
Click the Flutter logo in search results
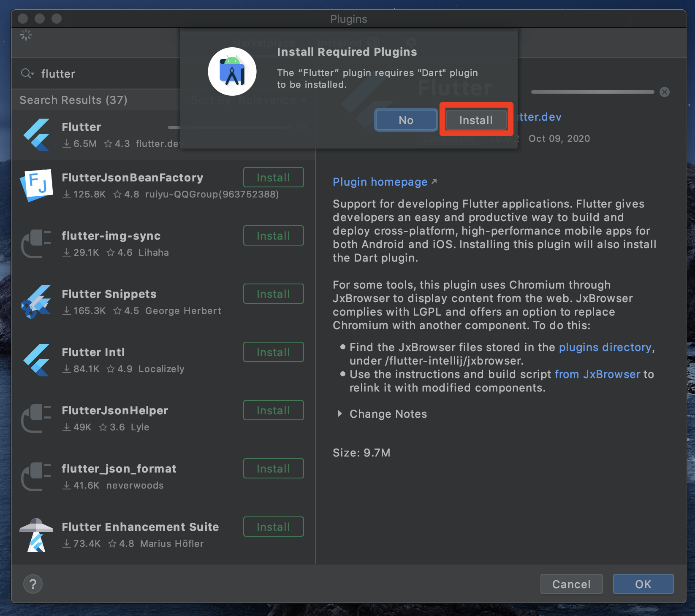click(x=36, y=135)
